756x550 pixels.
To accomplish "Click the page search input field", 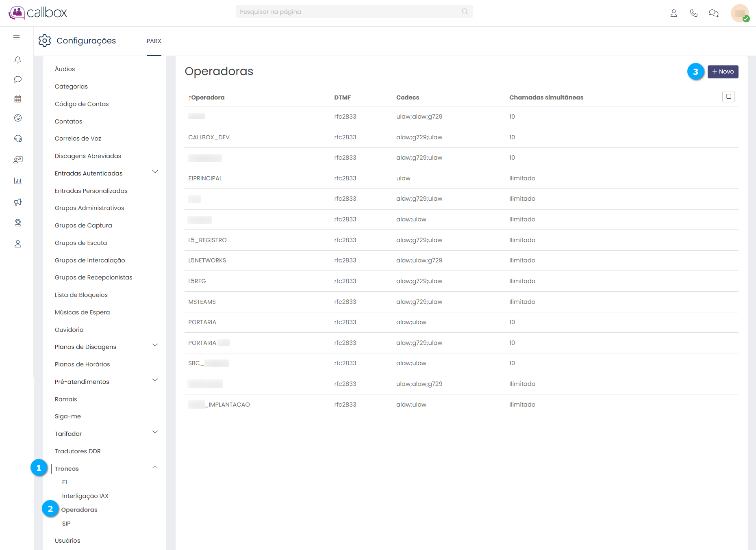I will 350,12.
